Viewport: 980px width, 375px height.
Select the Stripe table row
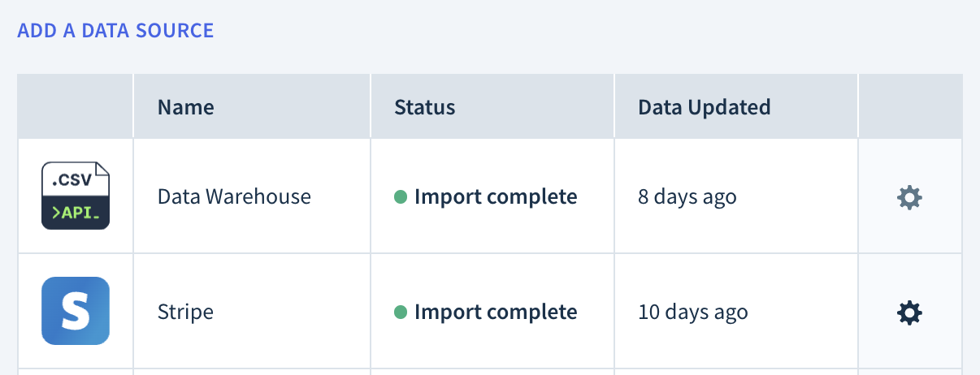coord(490,312)
